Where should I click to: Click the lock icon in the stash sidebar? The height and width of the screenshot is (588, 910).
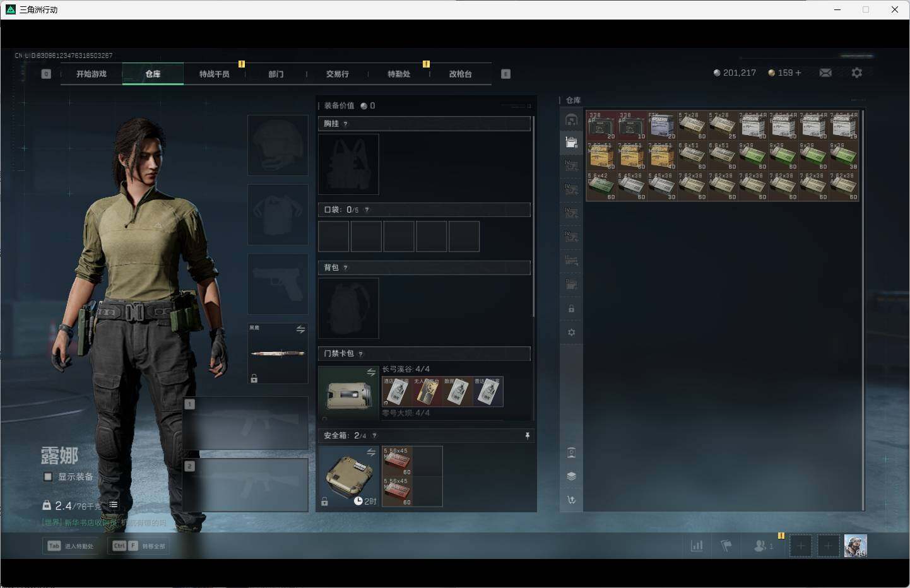point(571,309)
